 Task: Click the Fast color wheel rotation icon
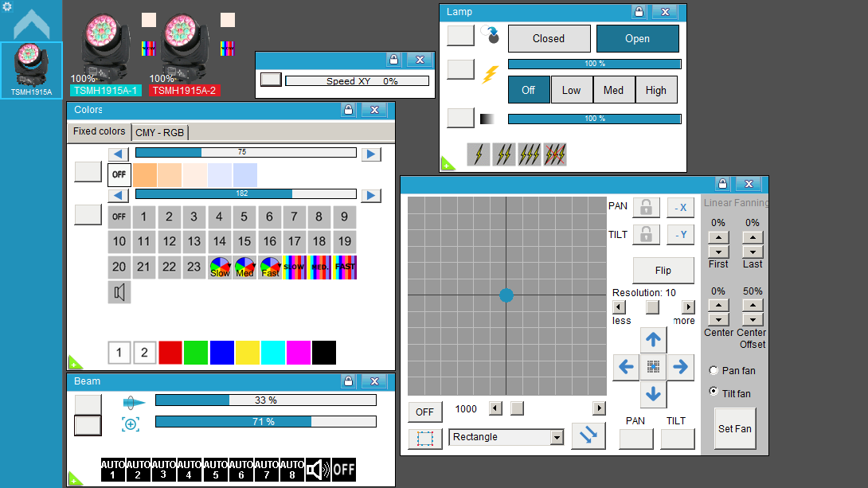[x=270, y=267]
